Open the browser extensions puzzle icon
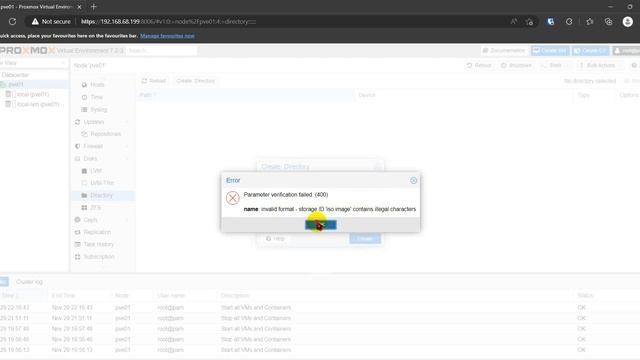Viewport: 640px width, 360px height. 589,22
